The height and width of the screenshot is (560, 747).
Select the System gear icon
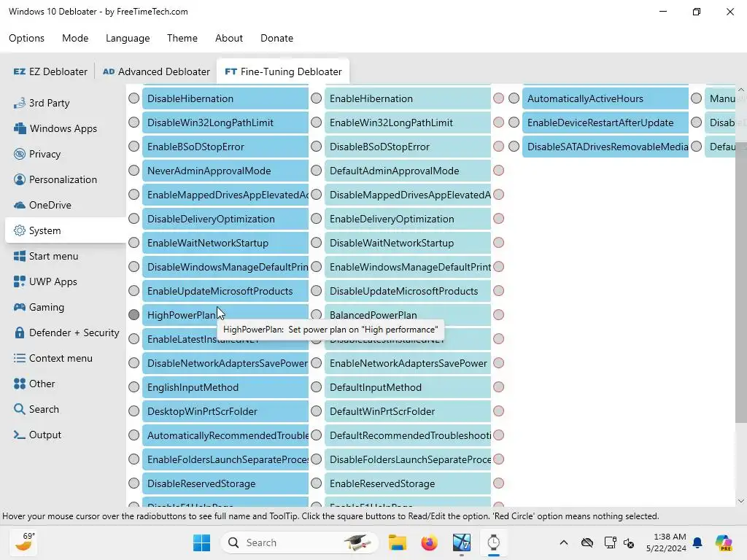(20, 230)
